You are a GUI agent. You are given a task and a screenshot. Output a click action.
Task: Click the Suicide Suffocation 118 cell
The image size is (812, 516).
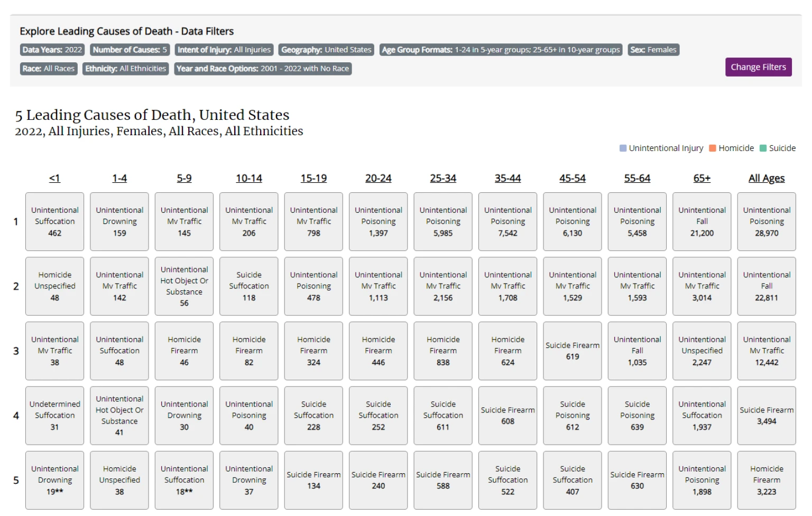click(249, 286)
